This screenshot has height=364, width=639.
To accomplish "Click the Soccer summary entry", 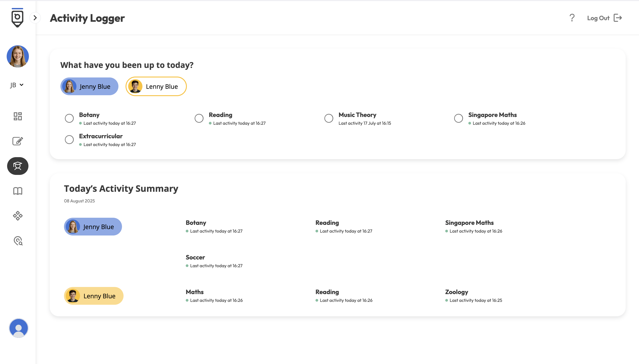I will point(214,261).
